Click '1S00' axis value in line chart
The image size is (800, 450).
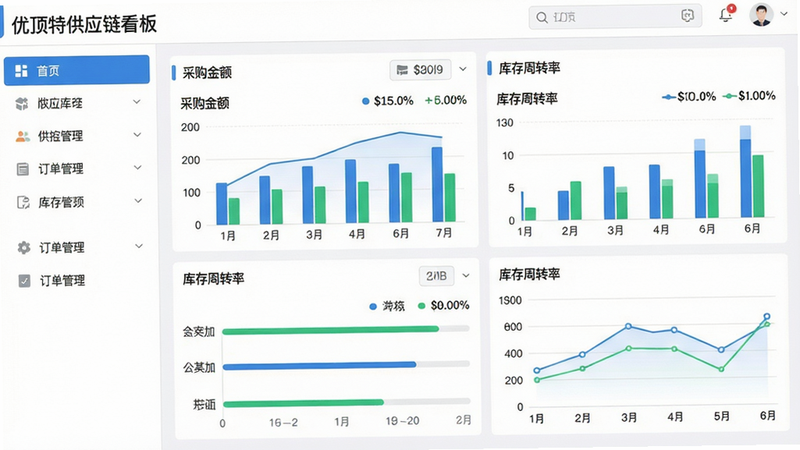point(510,300)
